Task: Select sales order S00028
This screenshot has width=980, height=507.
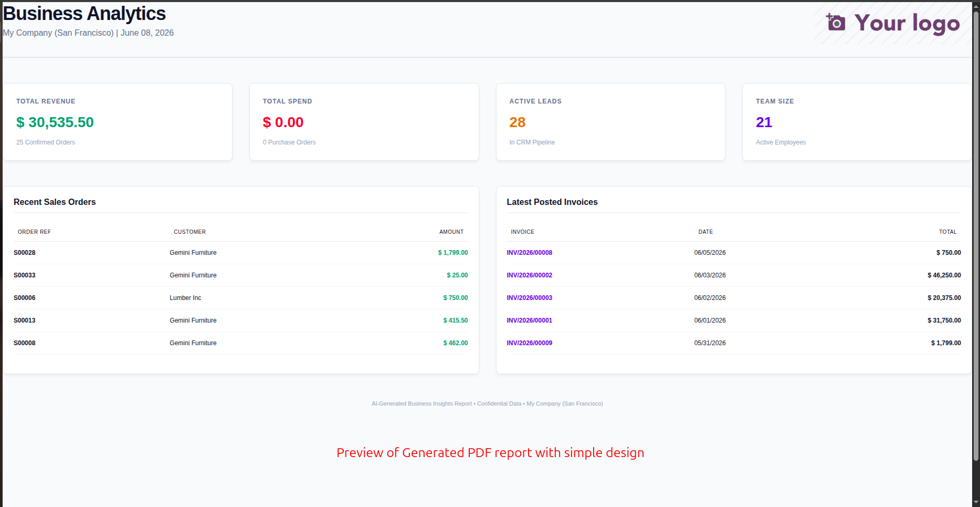Action: 25,253
